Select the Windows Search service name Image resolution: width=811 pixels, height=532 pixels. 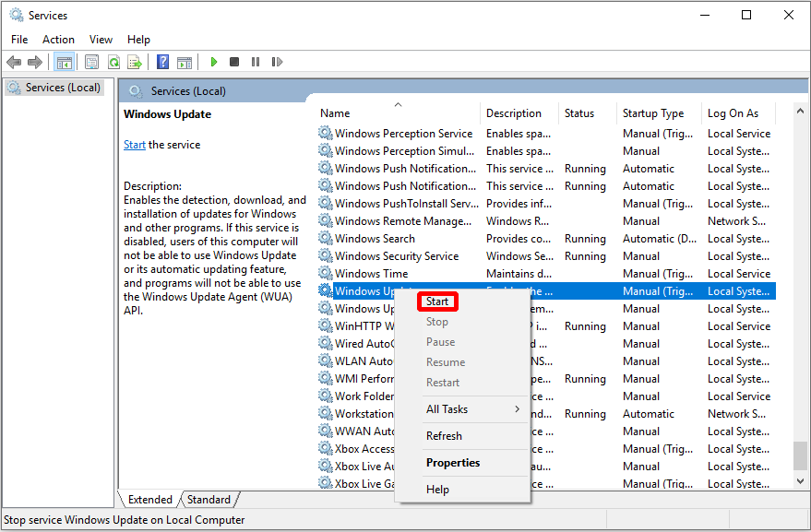tap(375, 239)
